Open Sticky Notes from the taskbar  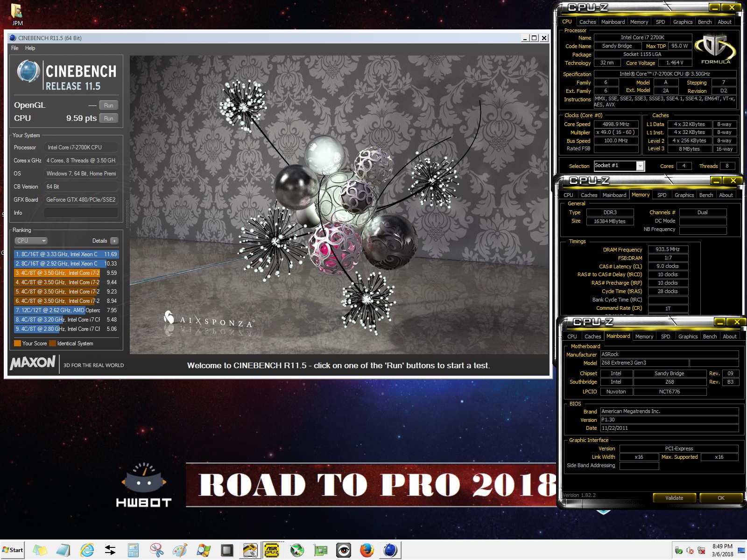pyautogui.click(x=40, y=550)
